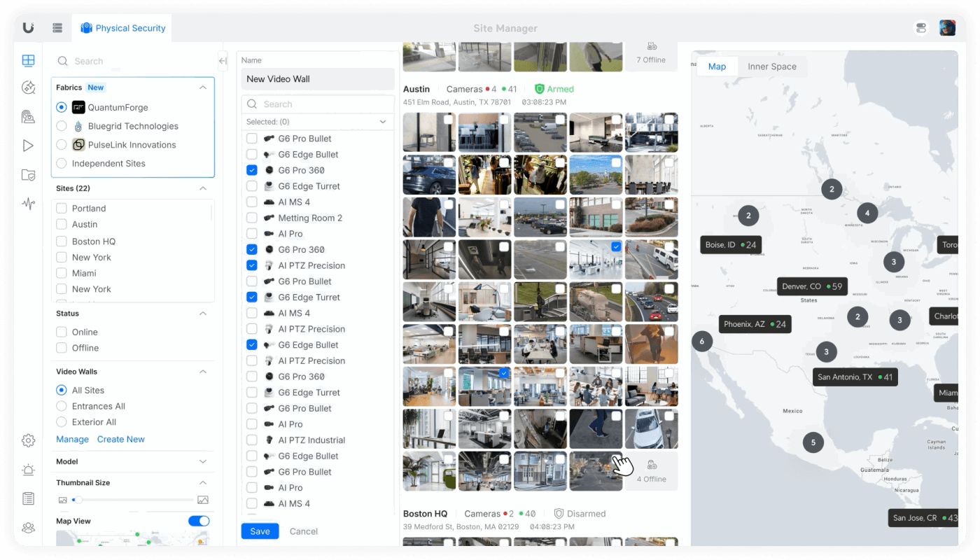Click the Create New link
Image resolution: width=980 pixels, height=560 pixels.
pyautogui.click(x=121, y=440)
